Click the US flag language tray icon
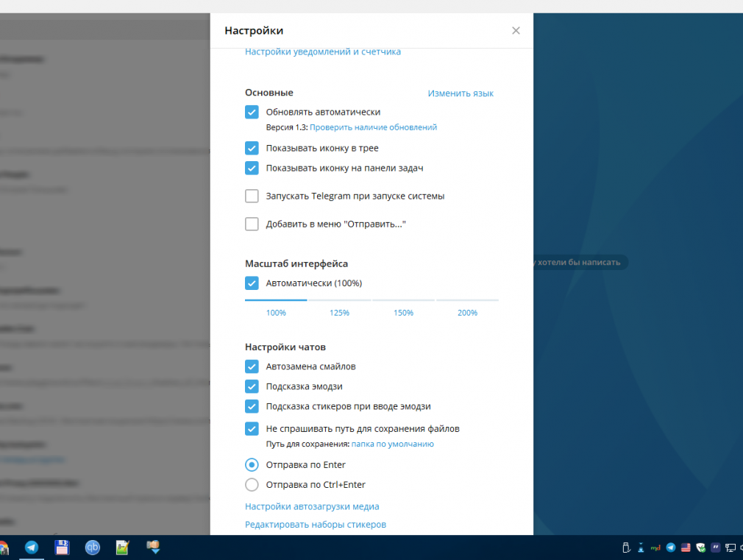The image size is (743, 560). [686, 547]
